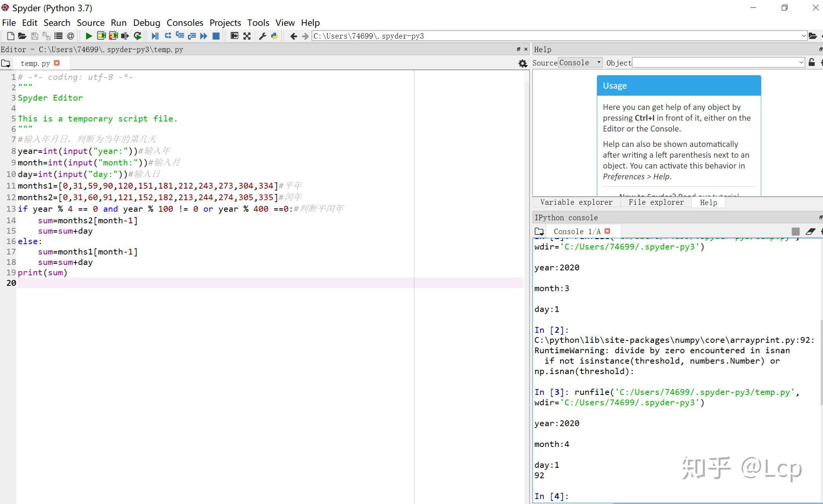Toggle fullscreen mode with cross-arrows icon
This screenshot has height=504, width=823.
pyautogui.click(x=247, y=36)
